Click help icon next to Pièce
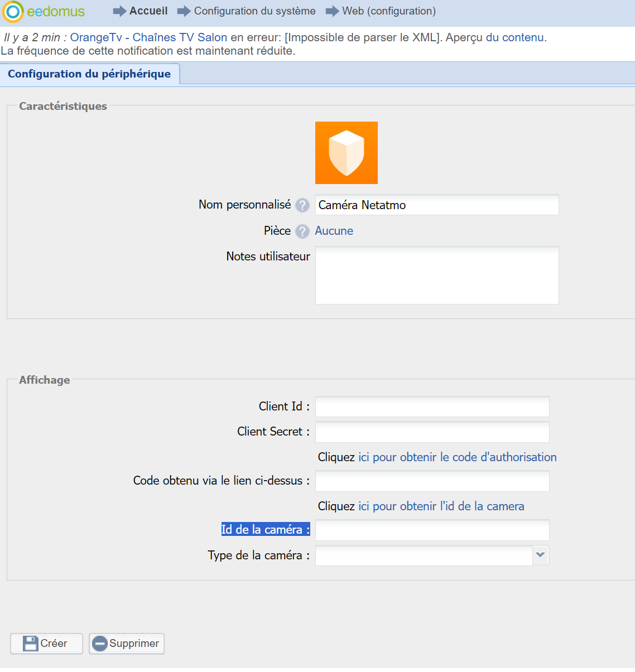 pos(302,231)
